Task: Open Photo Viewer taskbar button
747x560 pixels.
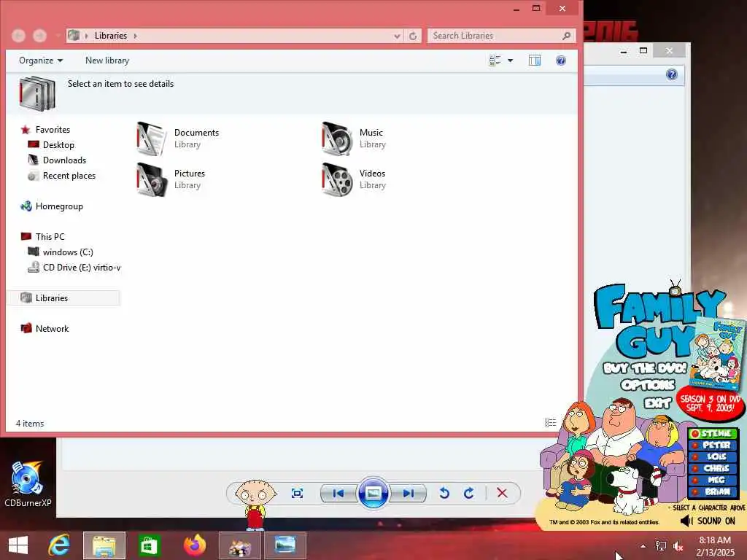Action: click(285, 545)
